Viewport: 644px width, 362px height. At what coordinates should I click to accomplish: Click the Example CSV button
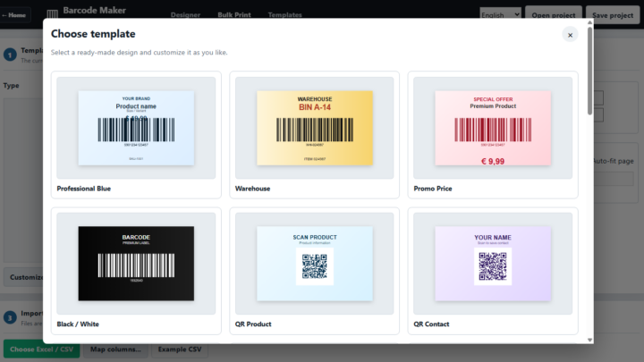click(x=180, y=349)
